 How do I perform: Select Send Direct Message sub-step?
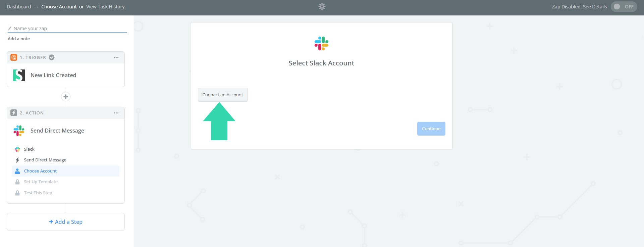66,160
